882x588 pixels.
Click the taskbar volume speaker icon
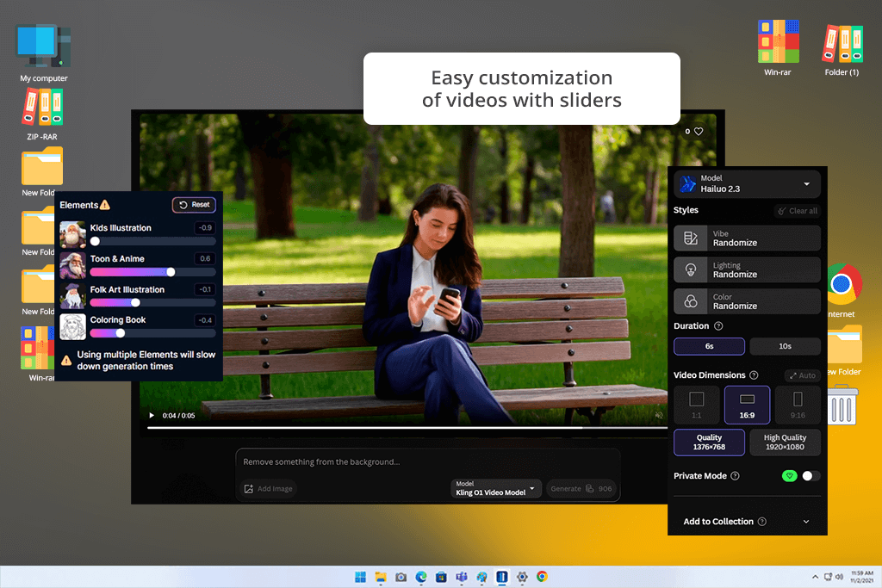point(839,577)
